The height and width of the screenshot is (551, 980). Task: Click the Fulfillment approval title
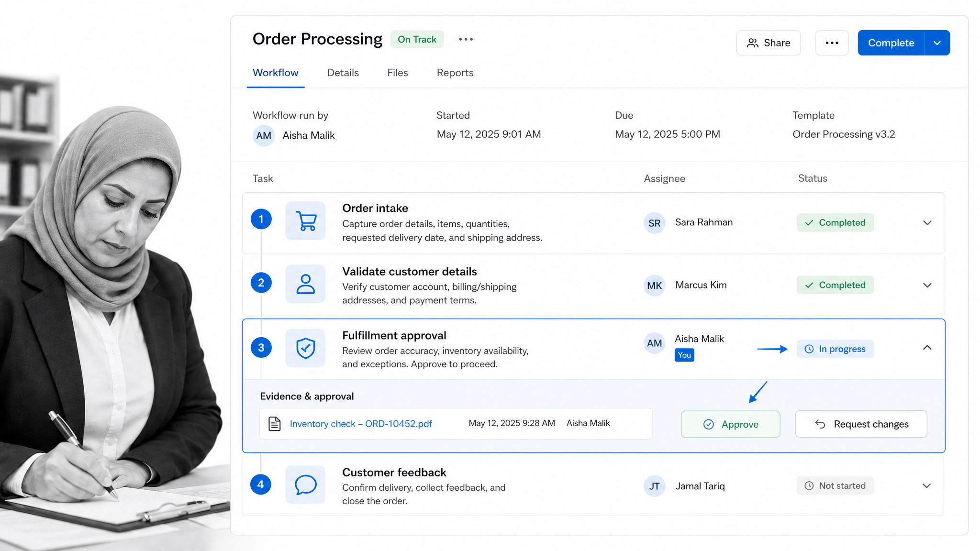[x=394, y=335]
